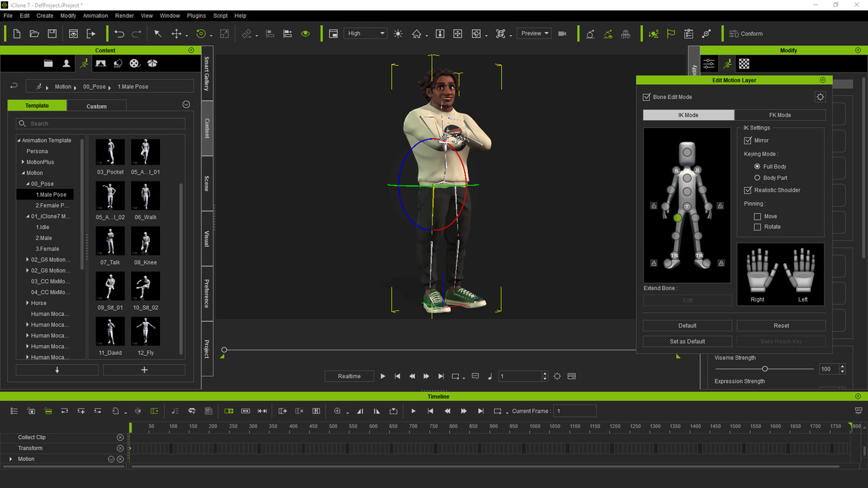Screen dimensions: 868x488
Task: Click the back arrow in the Content breadcrumb
Action: point(14,86)
